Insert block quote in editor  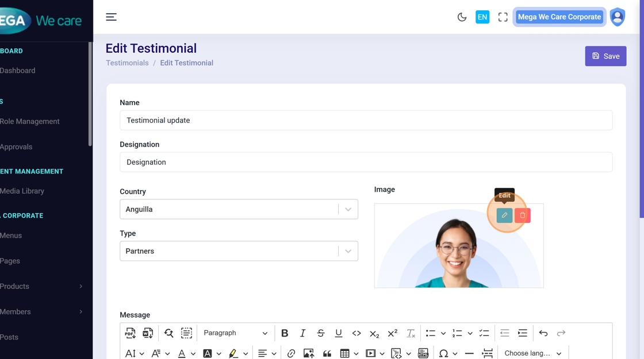tap(327, 353)
